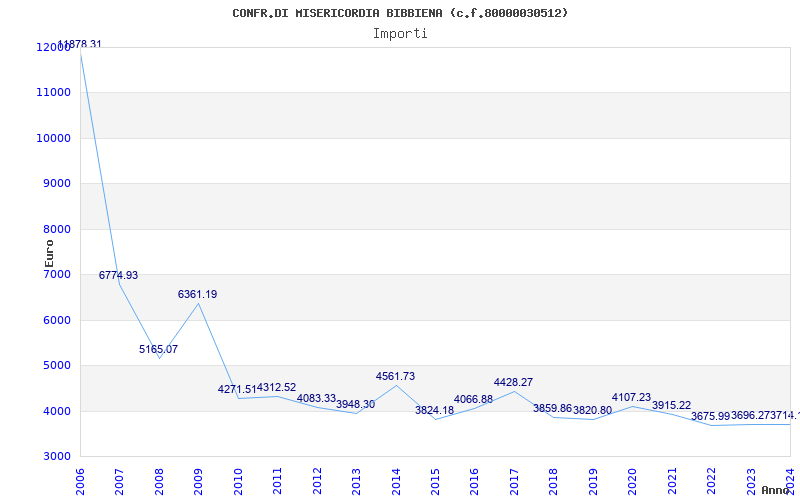Screen dimensions: 800x500
Task: Select the 11878.31 data label
Action: click(x=80, y=44)
